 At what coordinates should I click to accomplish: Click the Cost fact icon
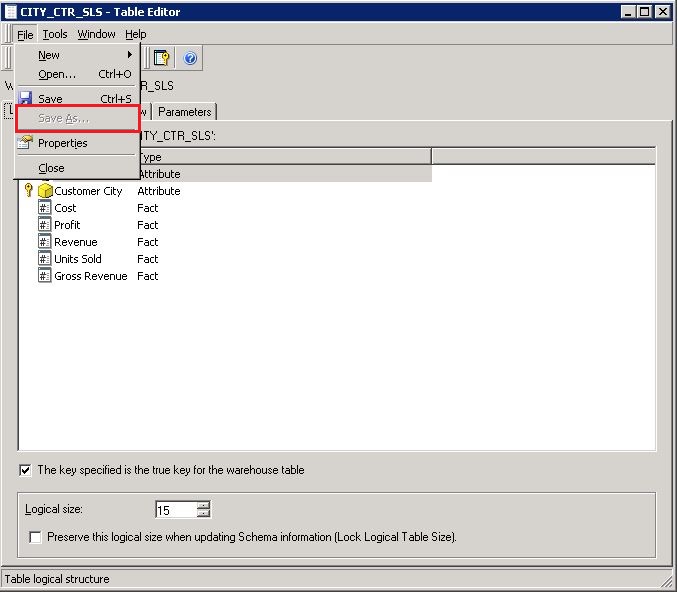(44, 208)
